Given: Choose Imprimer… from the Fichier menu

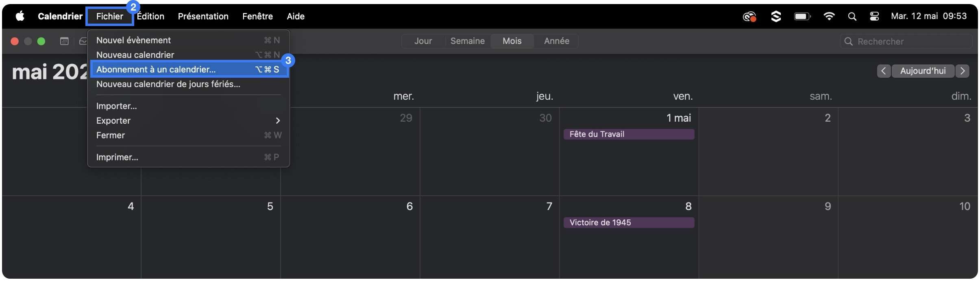Looking at the screenshot, I should 189,157.
